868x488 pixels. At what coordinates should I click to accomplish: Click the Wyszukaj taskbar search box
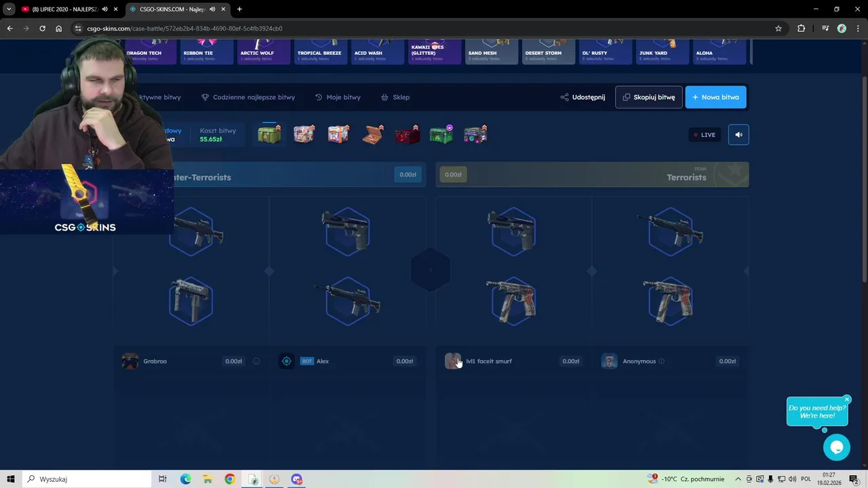[87, 479]
